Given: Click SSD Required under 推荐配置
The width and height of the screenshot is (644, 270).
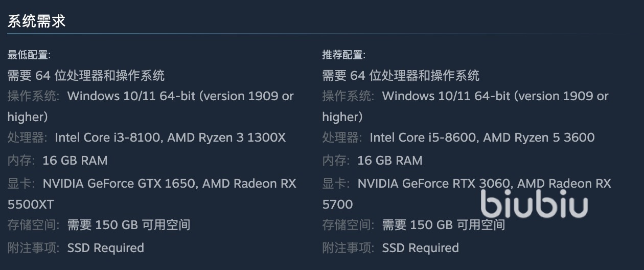Looking at the screenshot, I should (421, 248).
